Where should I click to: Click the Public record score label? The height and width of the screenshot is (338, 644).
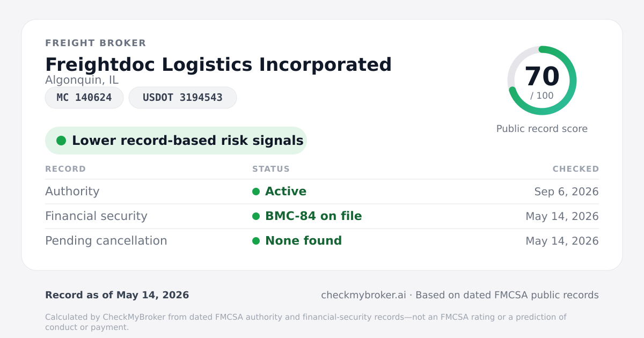point(542,129)
